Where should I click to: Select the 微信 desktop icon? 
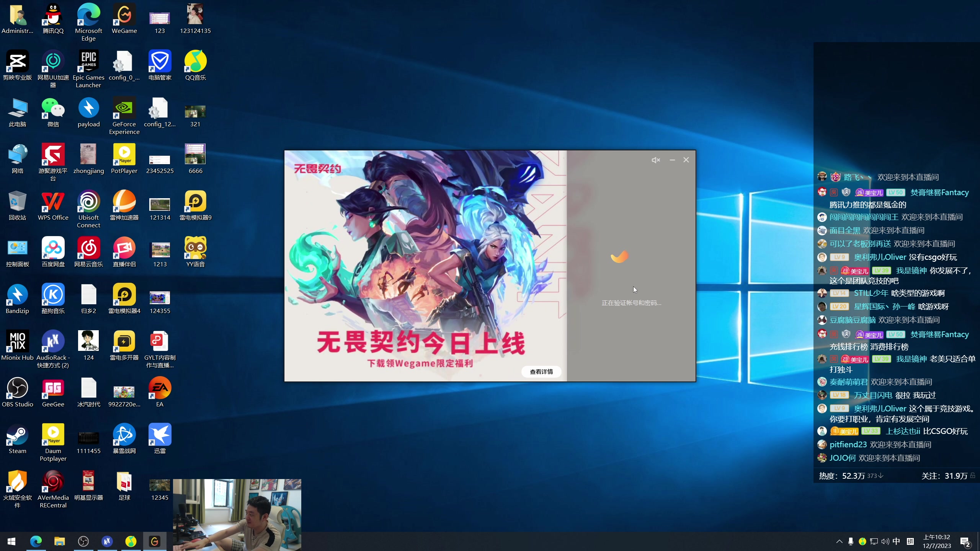(x=53, y=112)
